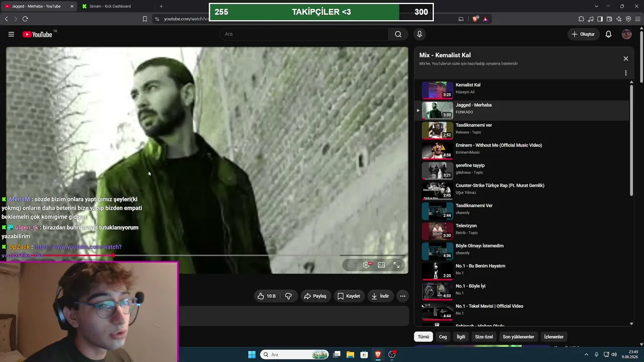Play No.1 - Böyle İyi
This screenshot has width=644, height=362.
coord(522,291)
